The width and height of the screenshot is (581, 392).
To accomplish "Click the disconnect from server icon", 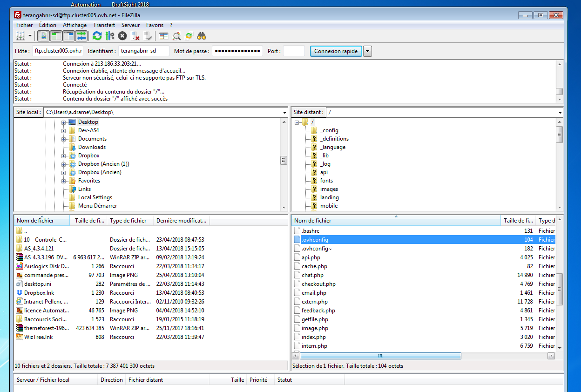I will tap(135, 36).
